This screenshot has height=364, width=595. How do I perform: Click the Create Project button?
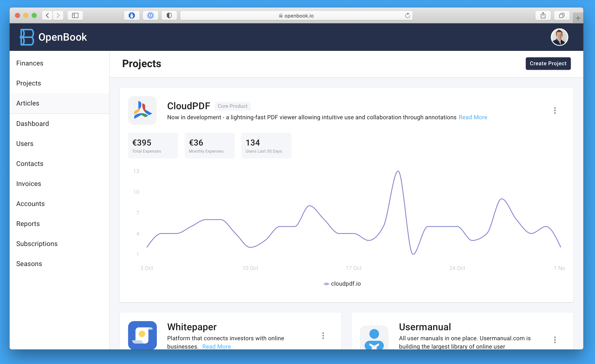(548, 63)
